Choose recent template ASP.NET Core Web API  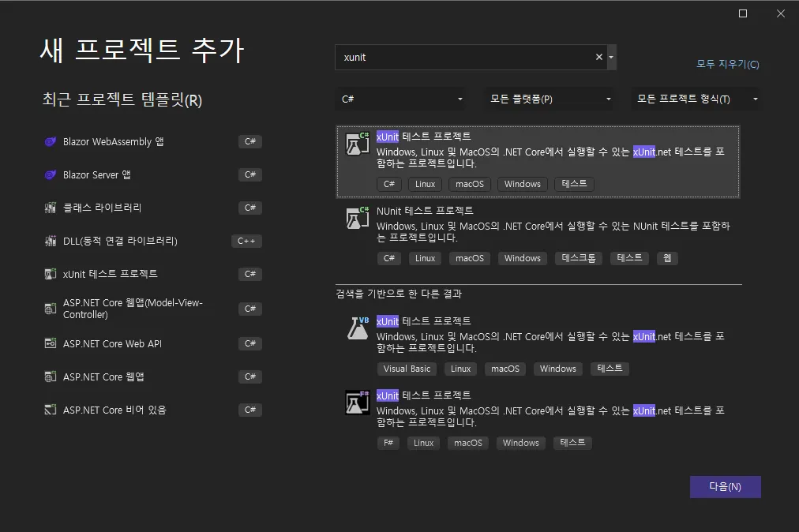pyautogui.click(x=112, y=343)
